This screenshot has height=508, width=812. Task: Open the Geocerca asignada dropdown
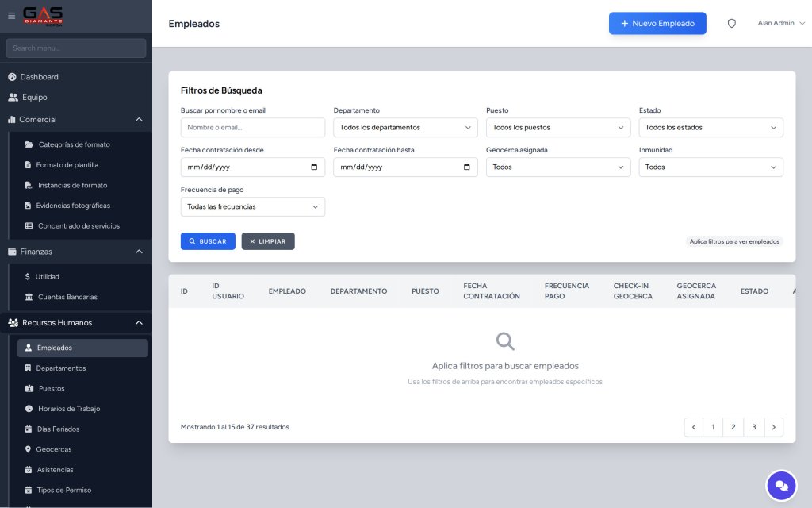point(558,167)
